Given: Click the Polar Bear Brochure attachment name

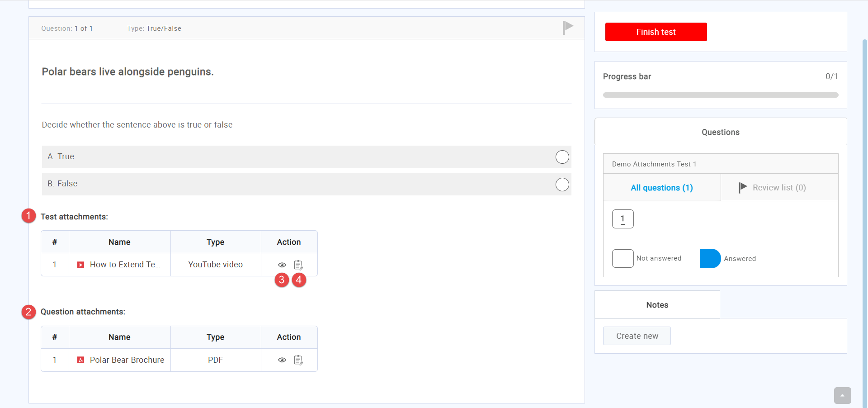Looking at the screenshot, I should click(127, 360).
